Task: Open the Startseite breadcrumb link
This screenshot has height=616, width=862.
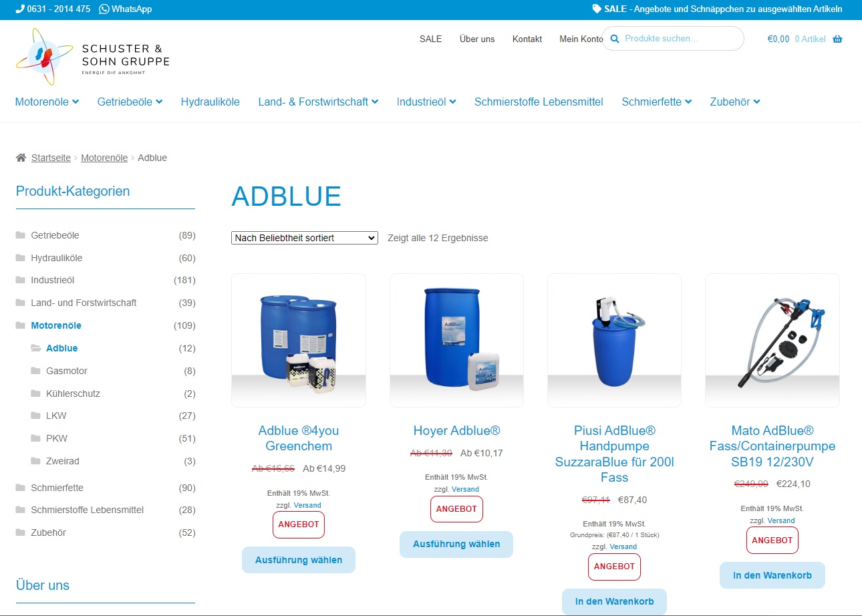Action: (51, 157)
